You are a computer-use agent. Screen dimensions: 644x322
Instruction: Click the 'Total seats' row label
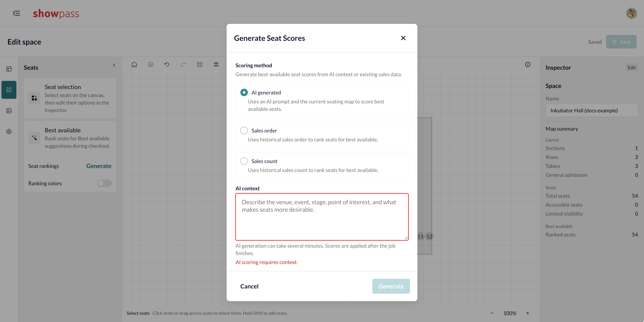coord(558,196)
